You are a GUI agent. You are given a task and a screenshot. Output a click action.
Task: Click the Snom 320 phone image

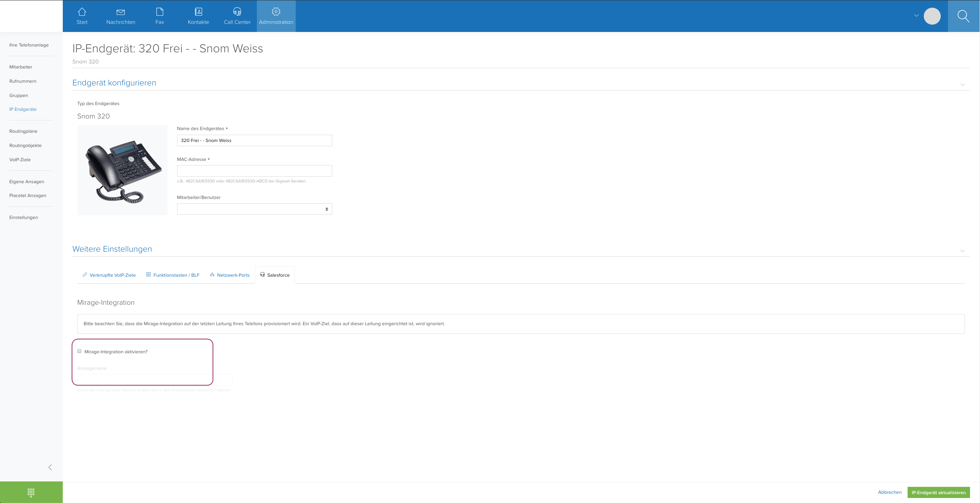click(x=122, y=170)
